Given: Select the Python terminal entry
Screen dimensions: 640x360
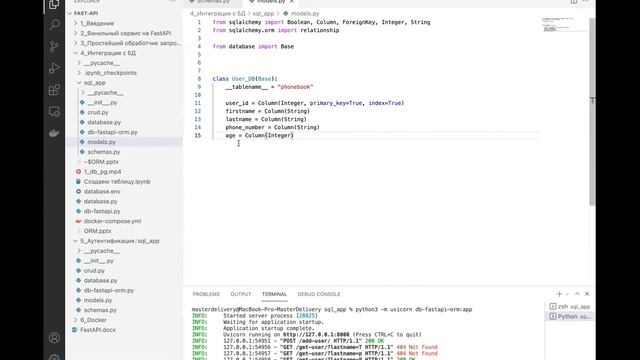Looking at the screenshot, I should [x=570, y=316].
